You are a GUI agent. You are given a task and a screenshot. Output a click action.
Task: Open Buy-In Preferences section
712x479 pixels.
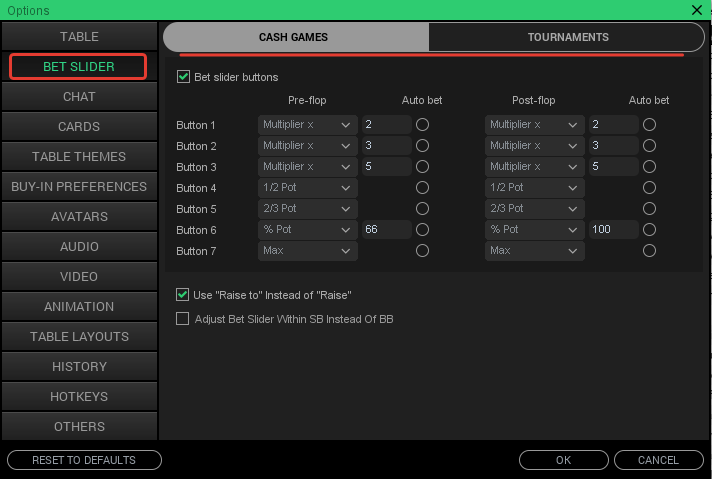[79, 187]
